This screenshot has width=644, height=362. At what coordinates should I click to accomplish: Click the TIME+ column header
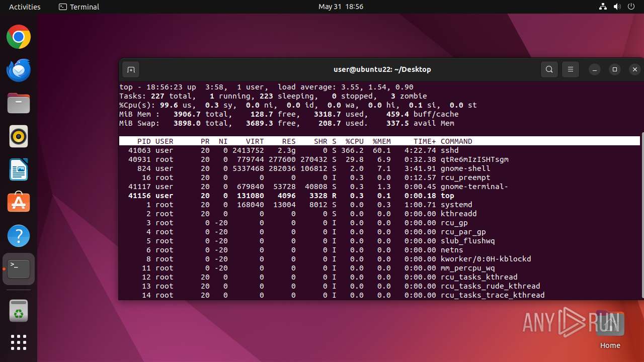425,141
